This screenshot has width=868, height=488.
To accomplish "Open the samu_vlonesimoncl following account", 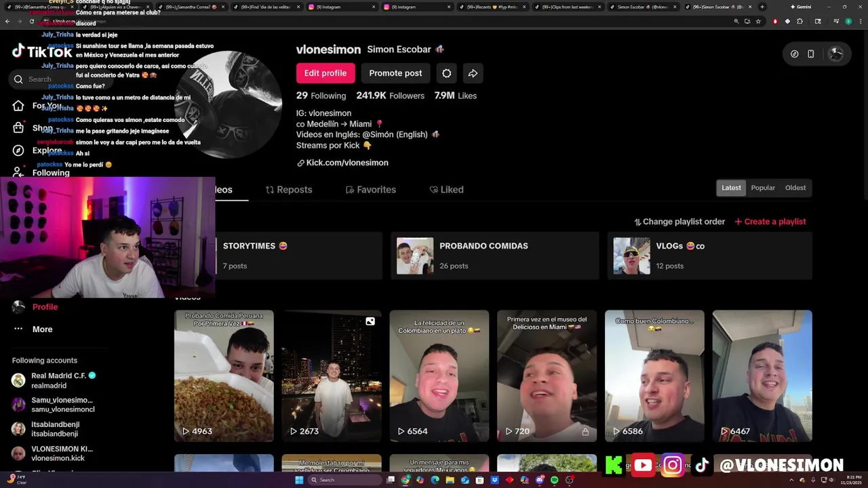I will click(54, 405).
